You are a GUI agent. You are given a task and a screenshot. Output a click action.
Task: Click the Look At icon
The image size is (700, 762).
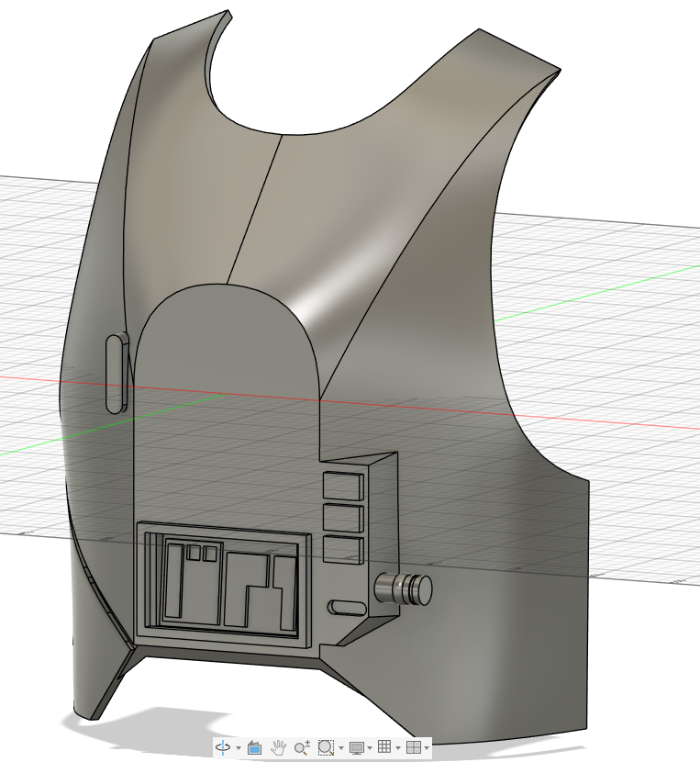tap(255, 747)
